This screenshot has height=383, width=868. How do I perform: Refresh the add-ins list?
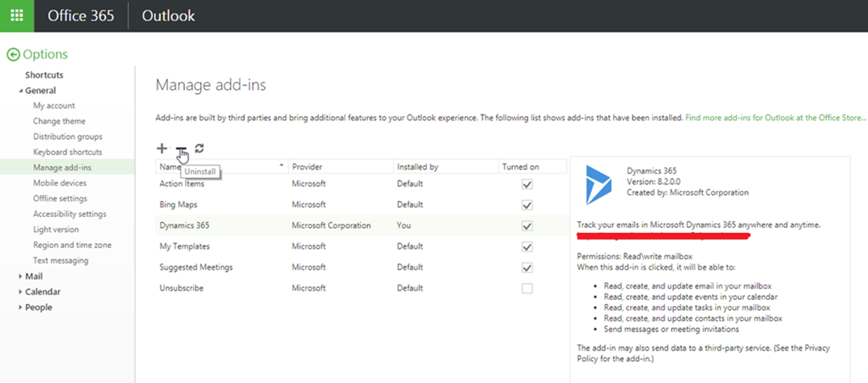pos(200,147)
